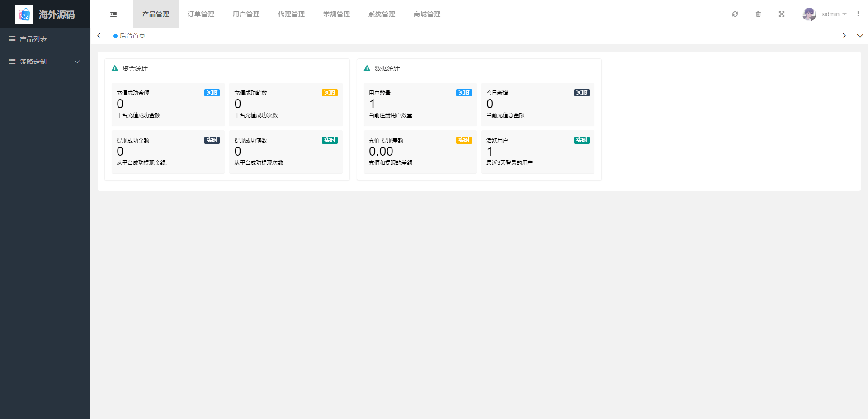Open the admin user dropdown
The height and width of the screenshot is (419, 868).
834,14
